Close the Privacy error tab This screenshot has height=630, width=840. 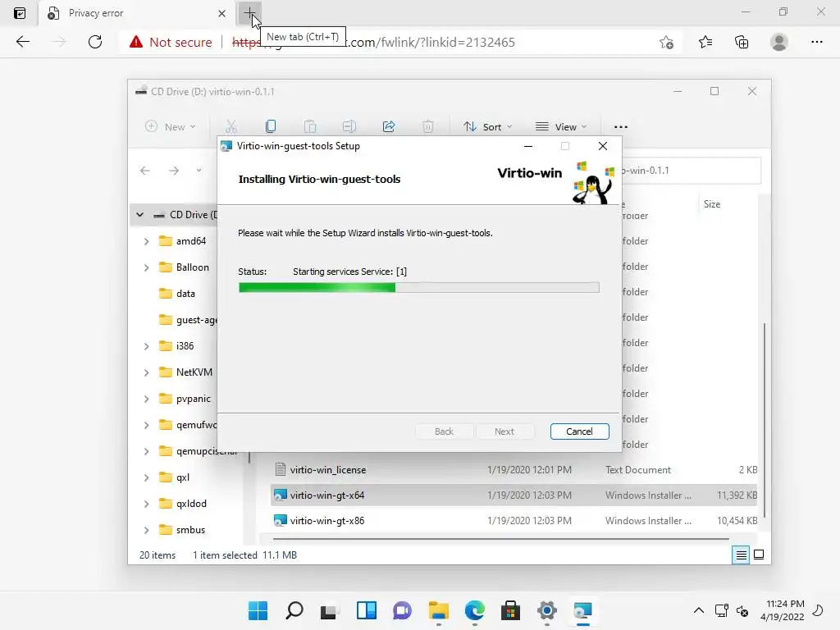click(x=221, y=13)
